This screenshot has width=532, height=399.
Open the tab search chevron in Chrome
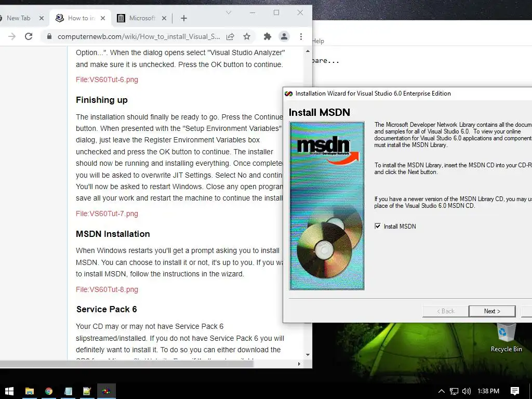click(x=229, y=12)
